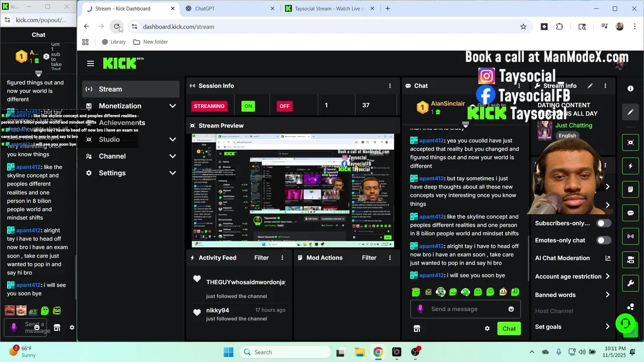
Task: Click the green ON indicator
Action: click(x=248, y=106)
